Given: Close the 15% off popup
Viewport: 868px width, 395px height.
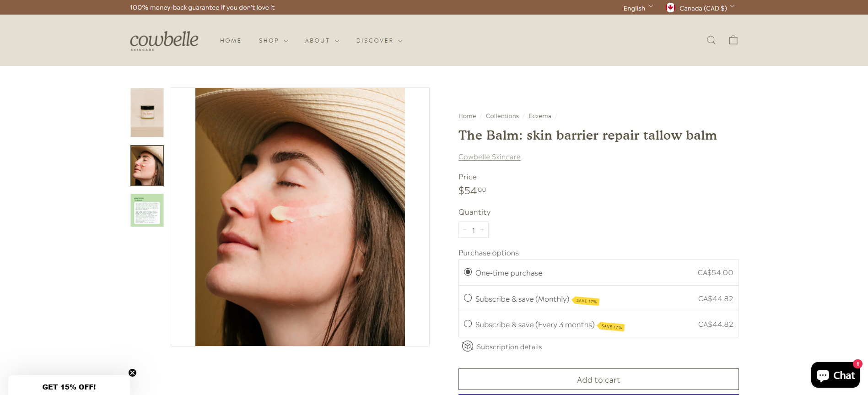Looking at the screenshot, I should (x=132, y=373).
